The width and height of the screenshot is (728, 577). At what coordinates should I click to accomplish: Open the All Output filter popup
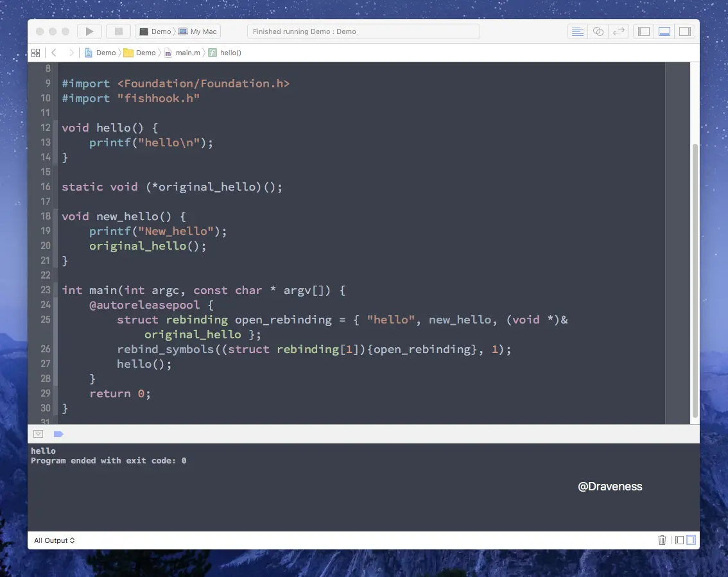[x=55, y=540]
